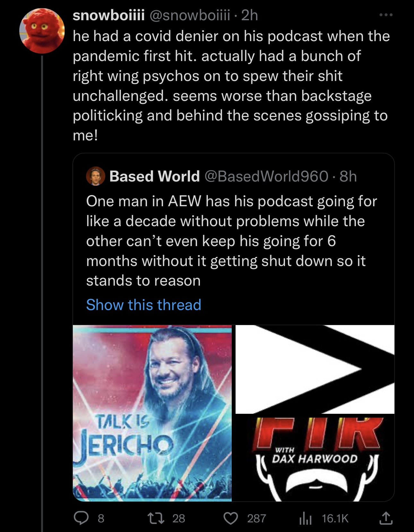Open the quoted tweet text body
The height and width of the screenshot is (532, 414).
tap(231, 241)
